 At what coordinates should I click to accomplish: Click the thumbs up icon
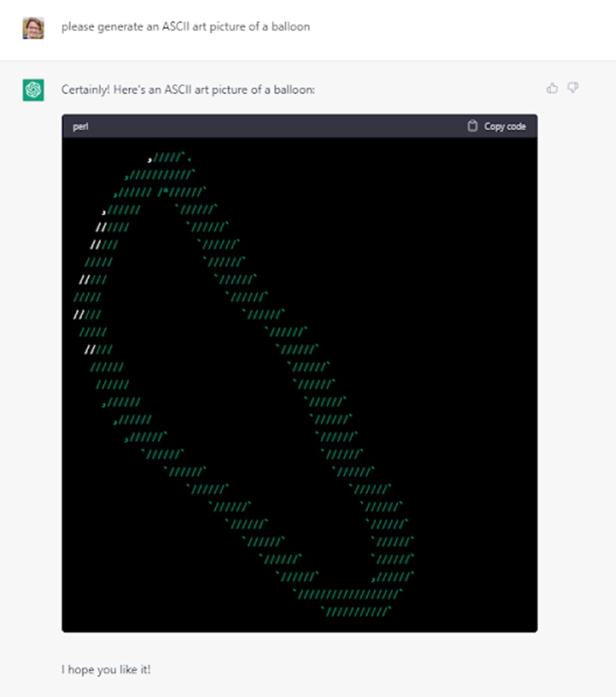[552, 88]
